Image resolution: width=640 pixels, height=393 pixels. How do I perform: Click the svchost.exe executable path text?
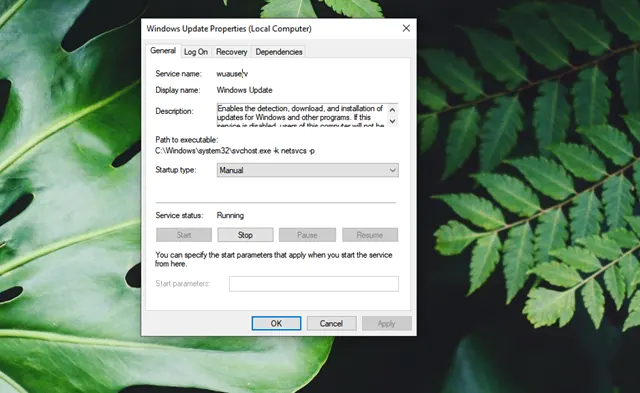click(x=235, y=151)
